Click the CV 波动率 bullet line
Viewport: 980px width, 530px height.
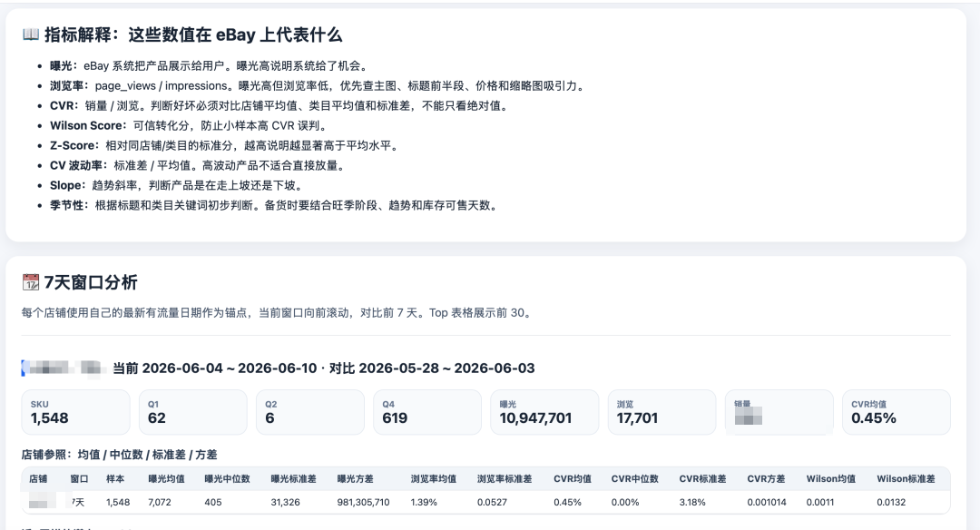(199, 165)
